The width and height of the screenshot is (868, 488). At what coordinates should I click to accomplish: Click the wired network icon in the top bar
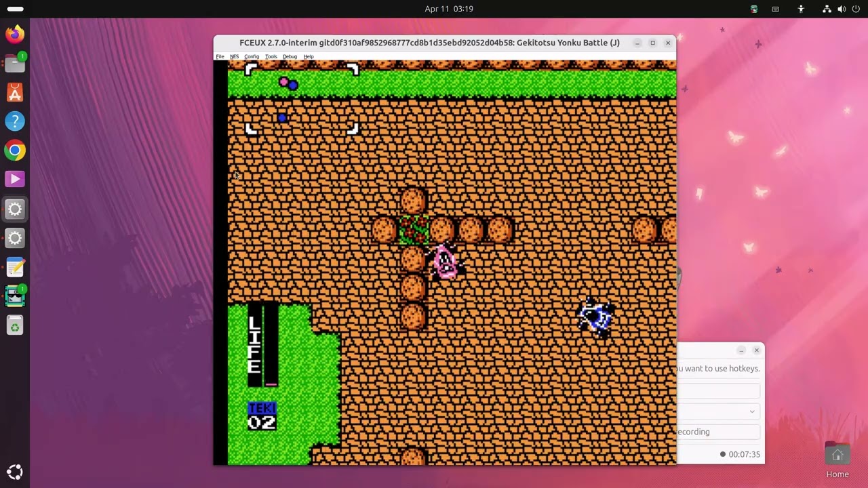pos(827,9)
